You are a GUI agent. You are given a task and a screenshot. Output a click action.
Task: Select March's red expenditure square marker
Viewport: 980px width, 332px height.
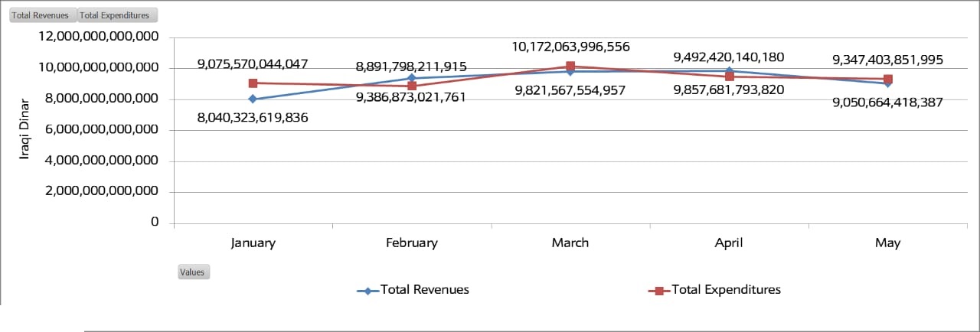(570, 66)
